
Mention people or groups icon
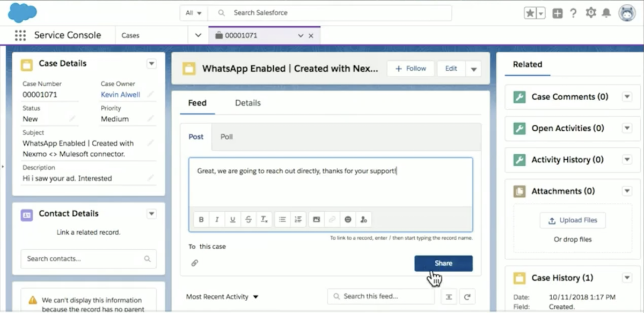click(x=363, y=219)
